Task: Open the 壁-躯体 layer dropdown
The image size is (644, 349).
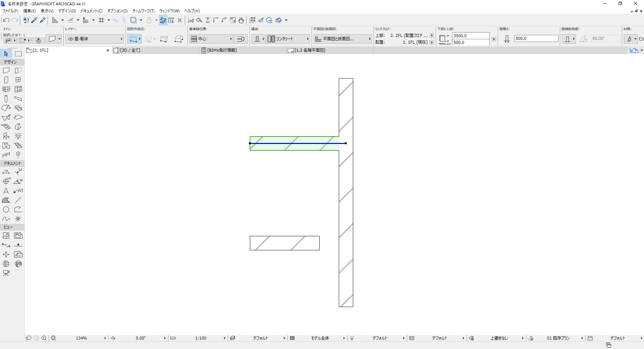Action: pos(95,39)
